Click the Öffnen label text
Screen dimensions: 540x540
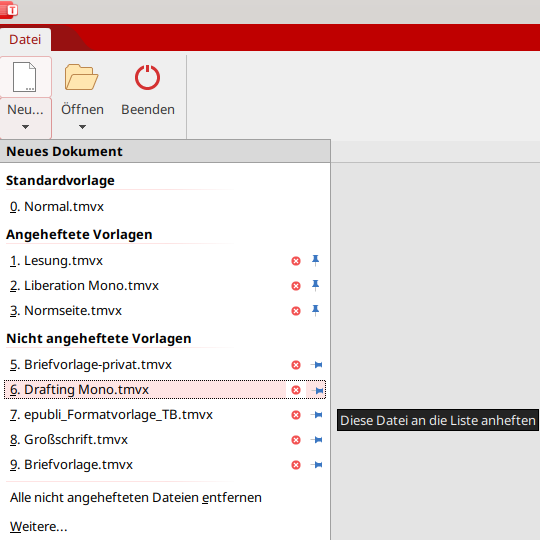point(82,109)
